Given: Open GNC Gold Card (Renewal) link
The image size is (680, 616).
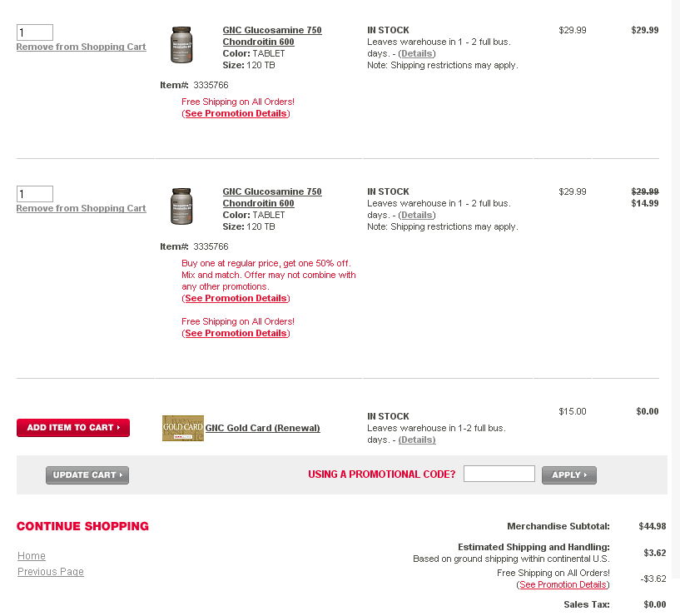Looking at the screenshot, I should [x=262, y=428].
